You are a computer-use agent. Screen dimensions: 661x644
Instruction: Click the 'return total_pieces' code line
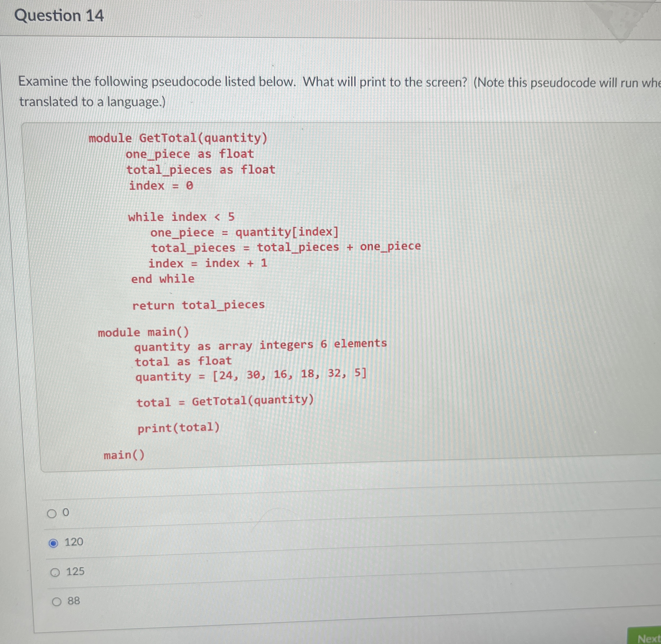tap(199, 305)
